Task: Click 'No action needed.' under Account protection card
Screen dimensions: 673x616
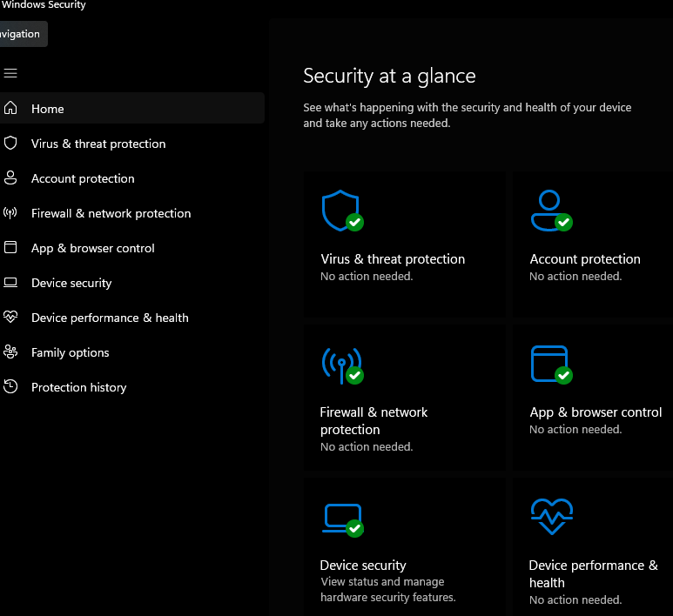Action: coord(575,277)
